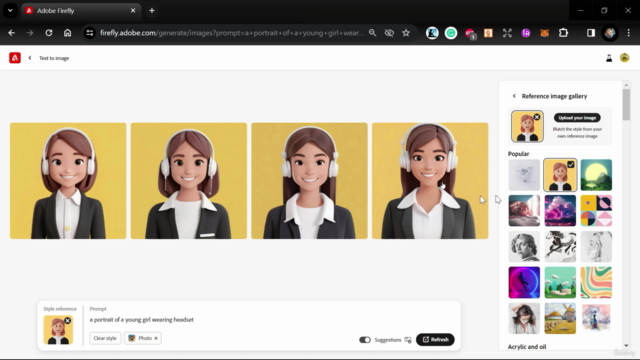Open the prompt settings icon beside Suggestions
The height and width of the screenshot is (360, 640).
click(x=408, y=340)
